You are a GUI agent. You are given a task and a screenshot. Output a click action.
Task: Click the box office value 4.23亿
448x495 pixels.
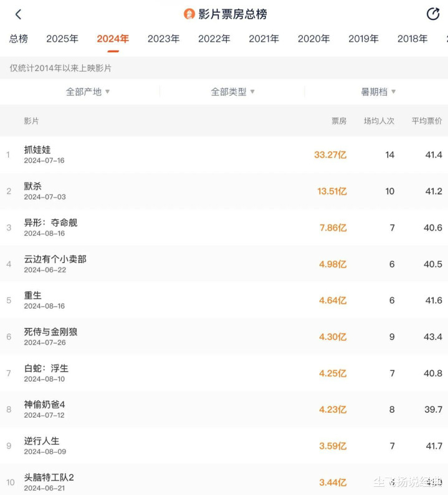pyautogui.click(x=333, y=410)
